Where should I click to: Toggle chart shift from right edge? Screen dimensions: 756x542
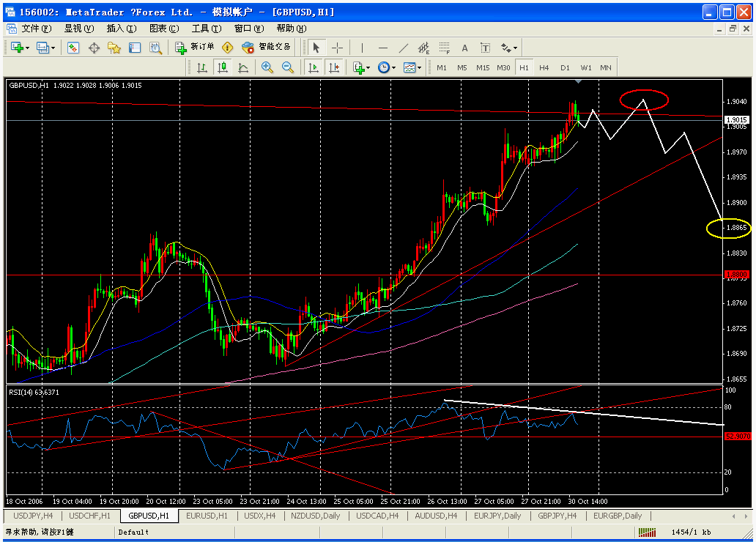pyautogui.click(x=336, y=67)
